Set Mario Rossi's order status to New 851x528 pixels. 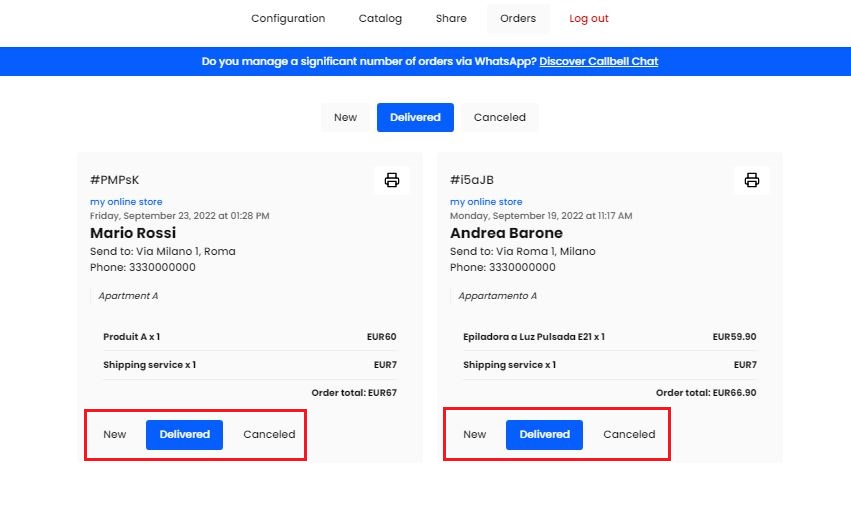tap(115, 434)
